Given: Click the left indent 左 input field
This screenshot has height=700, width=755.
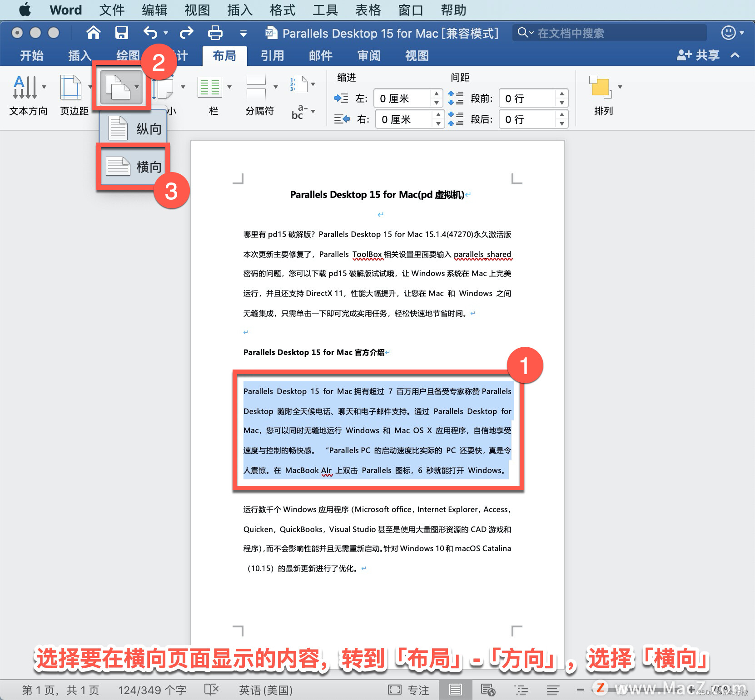Looking at the screenshot, I should (x=402, y=99).
